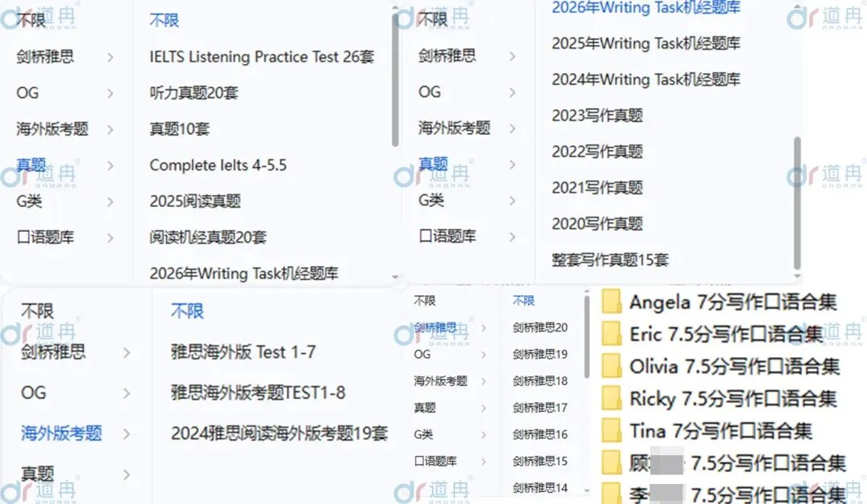Pick 剑桥雅思18 from the list
The height and width of the screenshot is (504, 867).
coord(539,380)
